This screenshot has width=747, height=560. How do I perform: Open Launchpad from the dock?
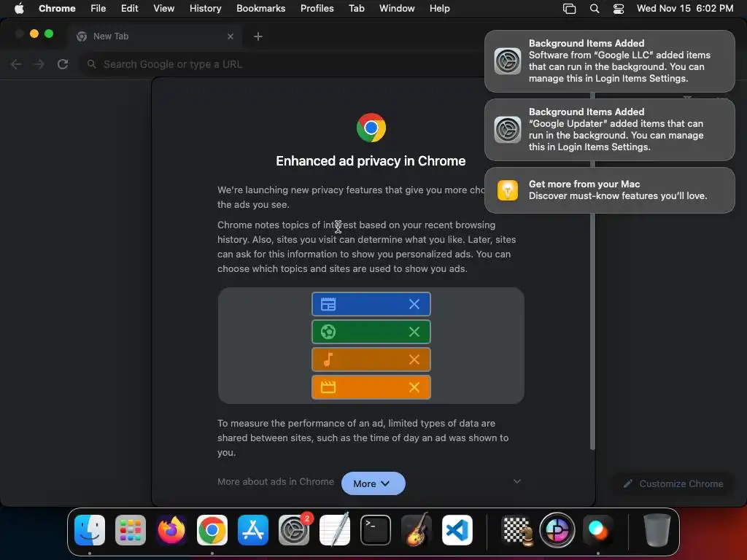pyautogui.click(x=131, y=530)
